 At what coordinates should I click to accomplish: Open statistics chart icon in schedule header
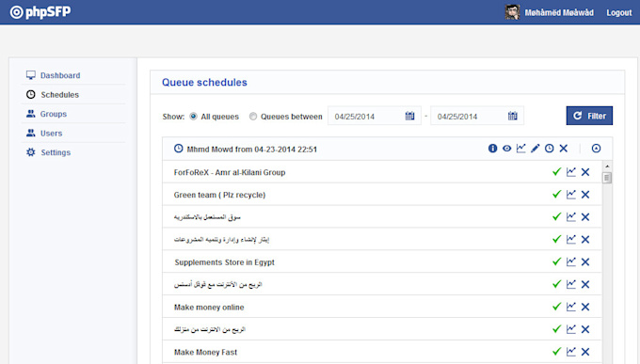click(520, 148)
